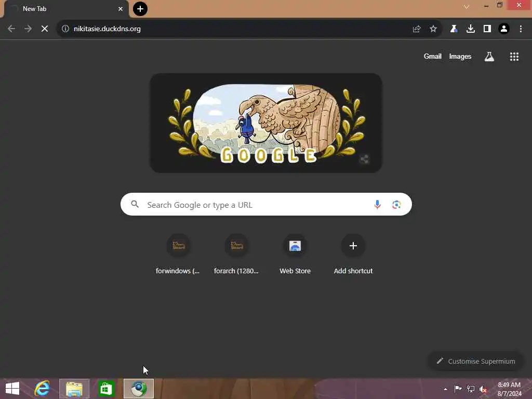
Task: Open the clock showing 8:49 AM
Action: 509,389
